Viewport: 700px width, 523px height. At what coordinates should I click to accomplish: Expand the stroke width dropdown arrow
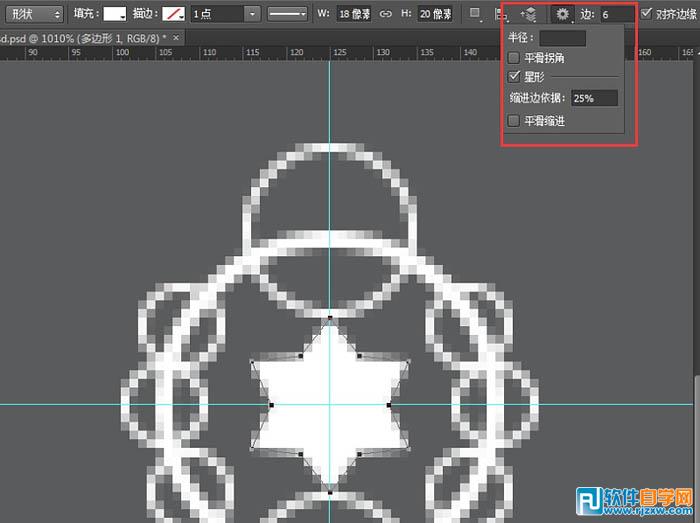pos(252,14)
